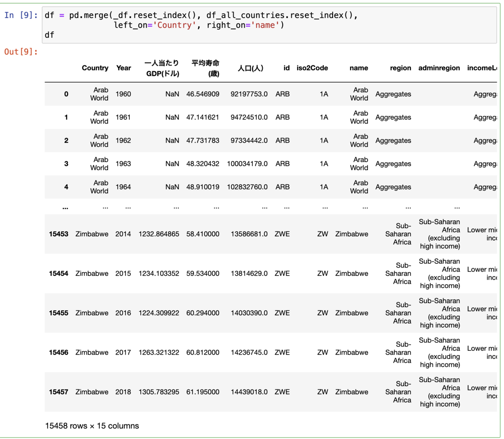Click the id column header
The width and height of the screenshot is (504, 439).
(286, 68)
